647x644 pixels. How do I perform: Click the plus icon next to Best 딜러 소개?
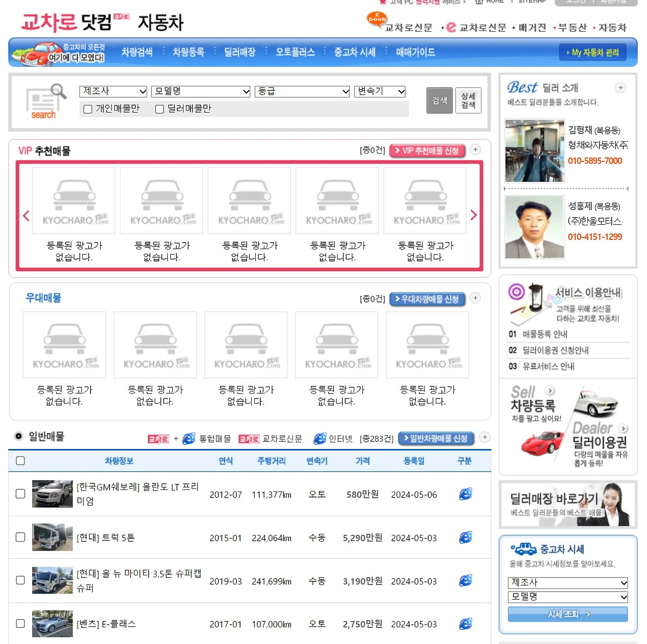coord(621,88)
